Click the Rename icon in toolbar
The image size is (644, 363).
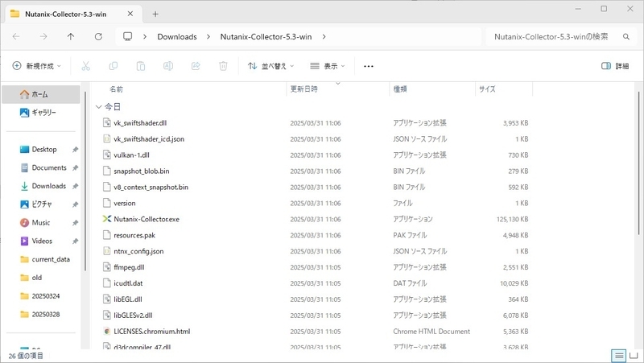coord(168,66)
